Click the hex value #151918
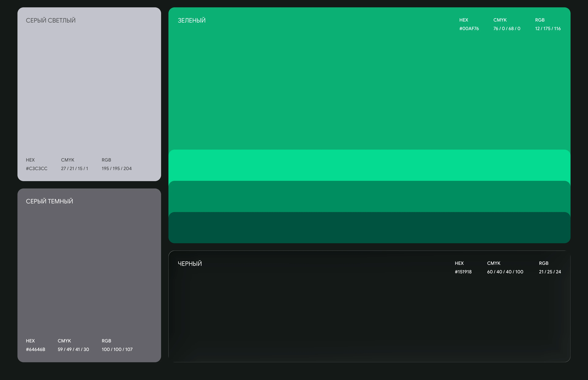Image resolution: width=588 pixels, height=380 pixels. coord(463,272)
